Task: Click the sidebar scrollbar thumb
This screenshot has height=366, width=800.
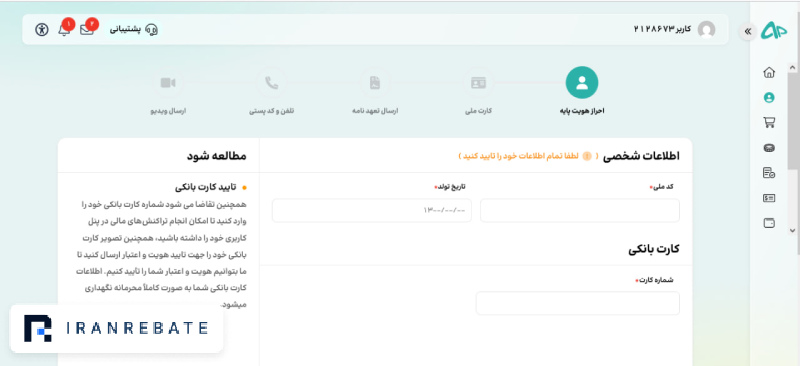Action: 792,120
